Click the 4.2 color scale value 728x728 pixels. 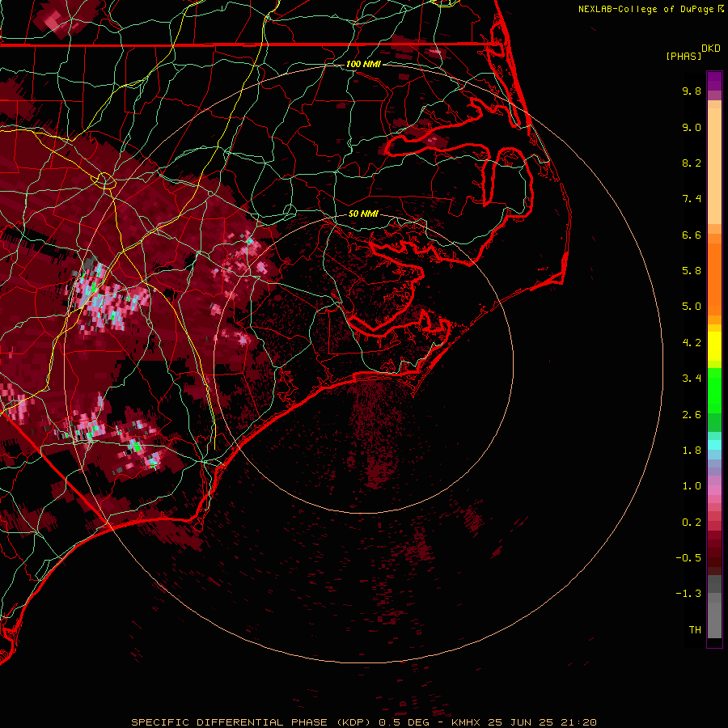(x=692, y=343)
